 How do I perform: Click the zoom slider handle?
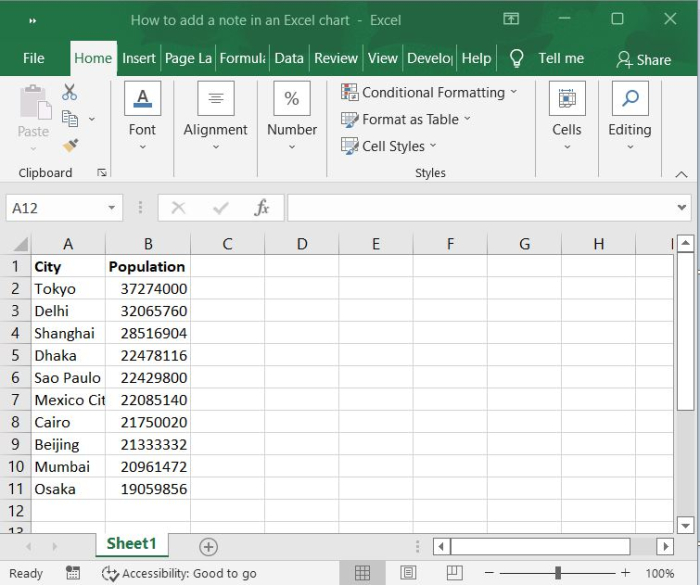tap(558, 572)
